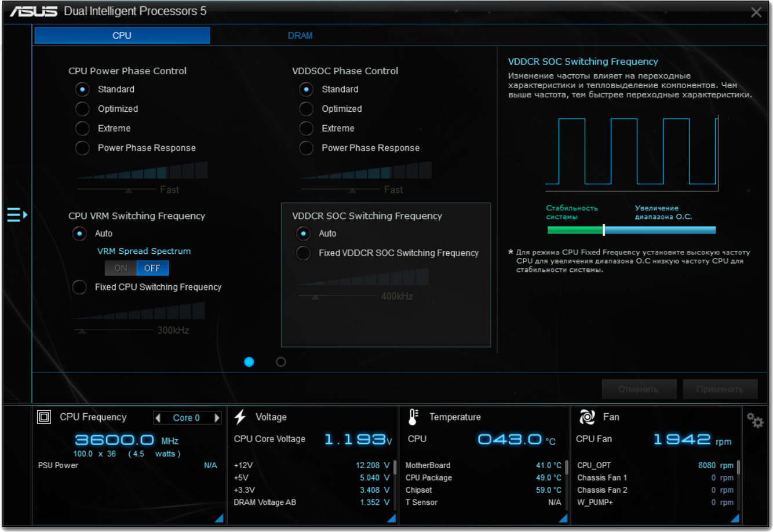This screenshot has width=773, height=532.
Task: Click the 1.193 V core voltage readout
Action: [x=358, y=439]
